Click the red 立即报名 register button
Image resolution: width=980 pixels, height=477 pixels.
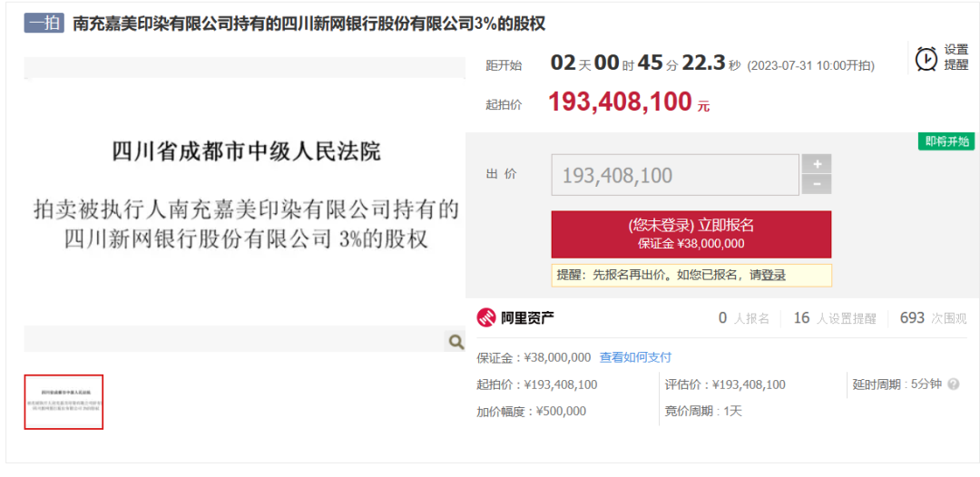point(691,234)
